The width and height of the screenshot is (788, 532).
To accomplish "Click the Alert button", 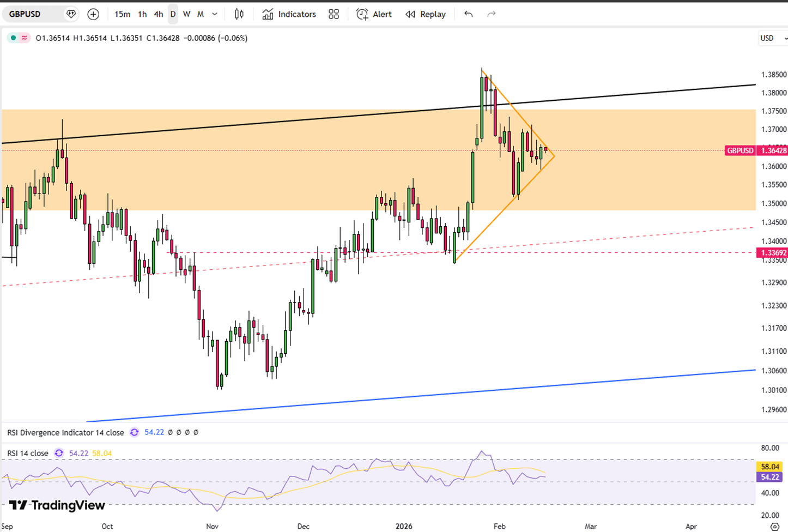I will (374, 14).
